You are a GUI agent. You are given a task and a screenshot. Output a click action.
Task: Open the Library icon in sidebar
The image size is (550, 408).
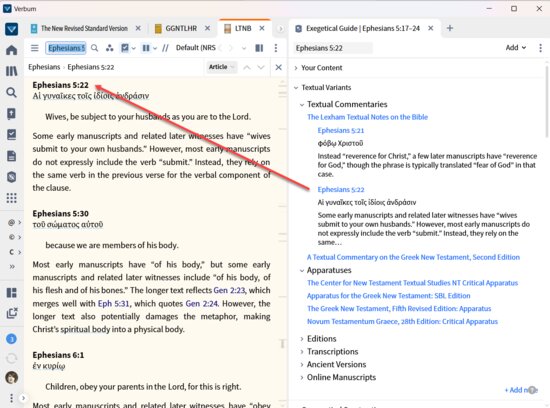click(12, 71)
